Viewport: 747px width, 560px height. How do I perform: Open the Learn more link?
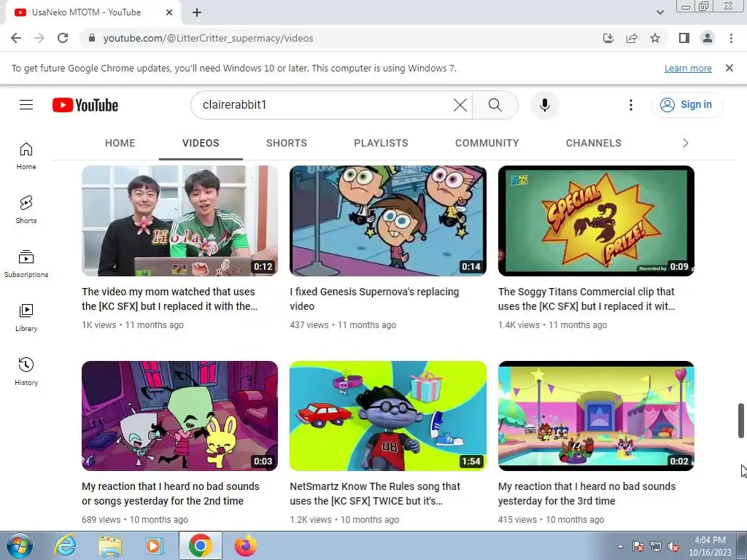pos(688,68)
